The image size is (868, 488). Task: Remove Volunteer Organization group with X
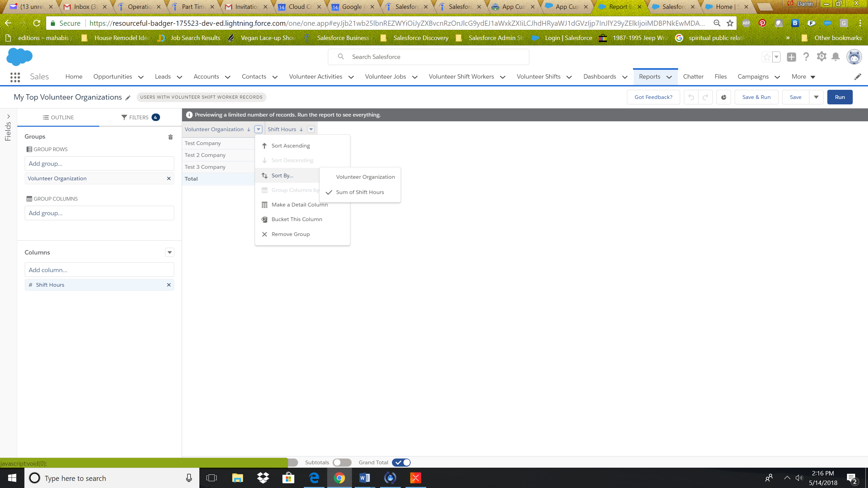click(x=169, y=179)
